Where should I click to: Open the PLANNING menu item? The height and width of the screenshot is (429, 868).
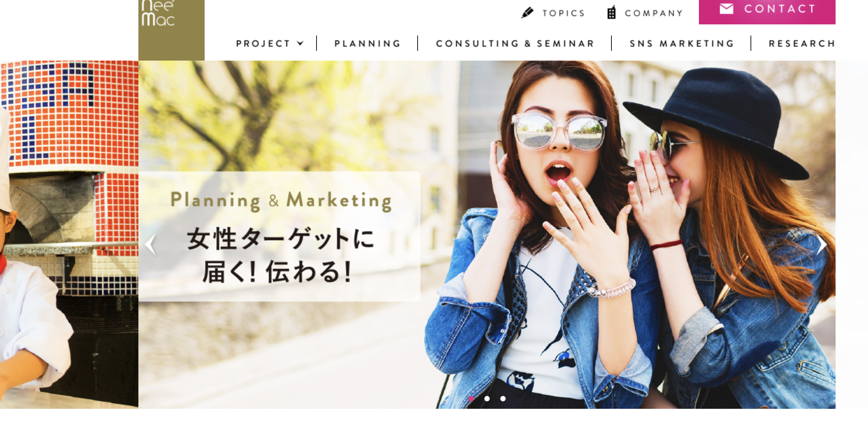click(x=367, y=44)
